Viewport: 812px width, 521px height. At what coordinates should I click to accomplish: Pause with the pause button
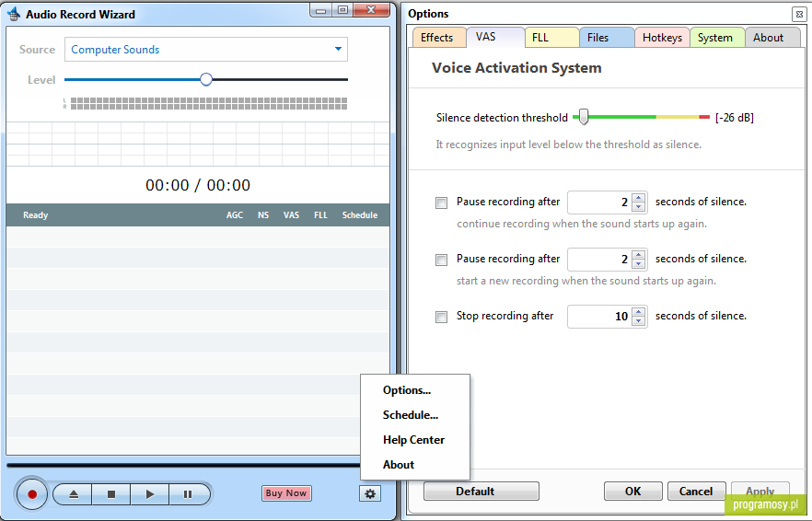coord(189,494)
